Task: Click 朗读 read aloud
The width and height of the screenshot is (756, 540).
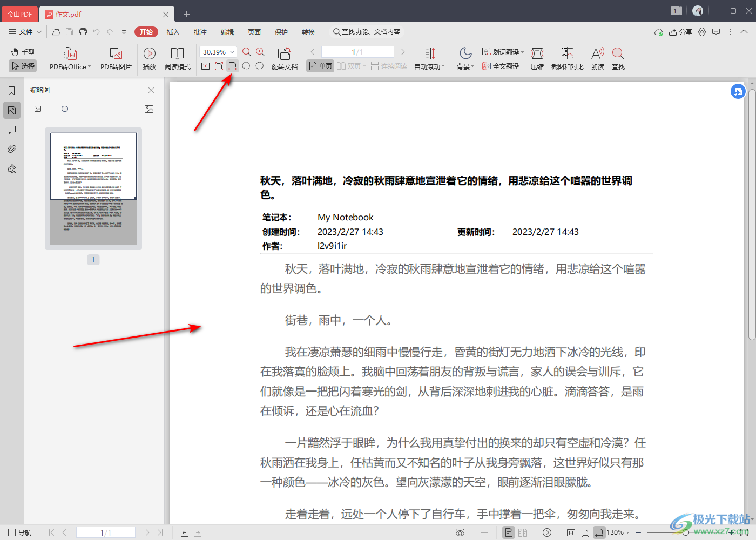Action: tap(598, 59)
